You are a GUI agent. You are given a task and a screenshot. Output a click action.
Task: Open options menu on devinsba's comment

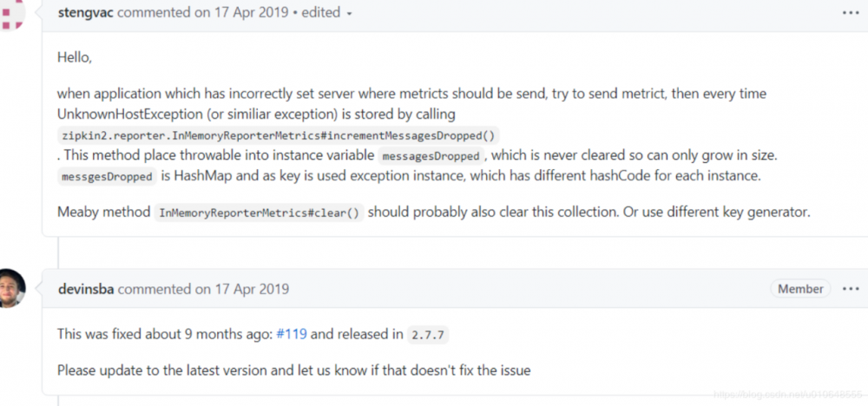849,289
